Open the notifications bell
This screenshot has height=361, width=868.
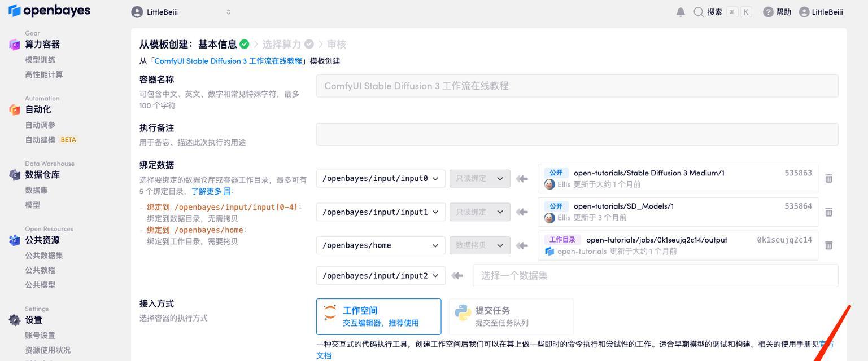pos(681,12)
